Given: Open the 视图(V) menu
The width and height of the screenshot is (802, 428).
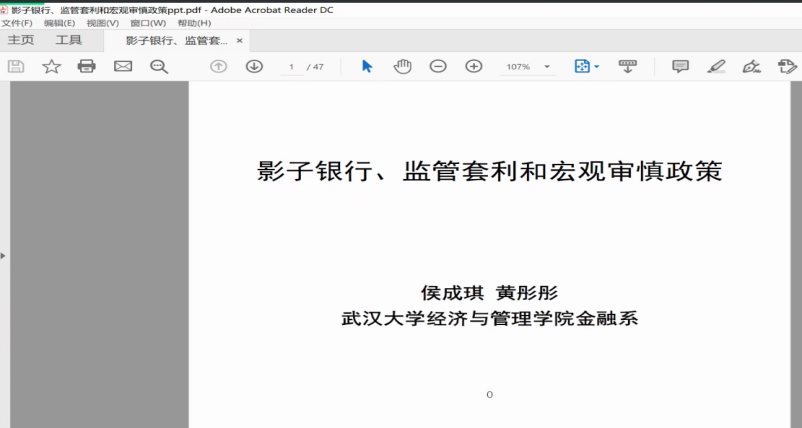Looking at the screenshot, I should tap(102, 23).
